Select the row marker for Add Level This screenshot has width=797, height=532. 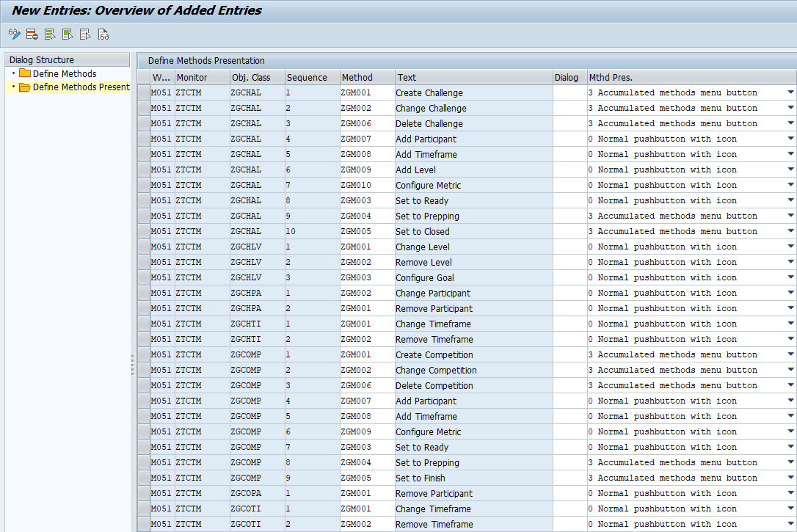(x=143, y=170)
